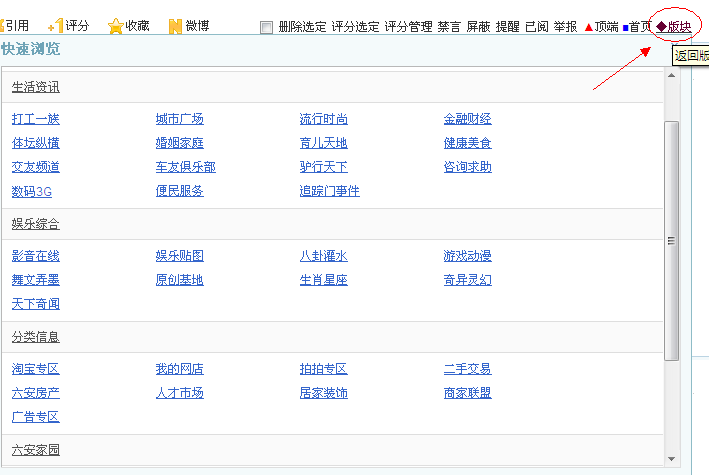
Task: Open the 打工一族 board
Action: (x=36, y=119)
